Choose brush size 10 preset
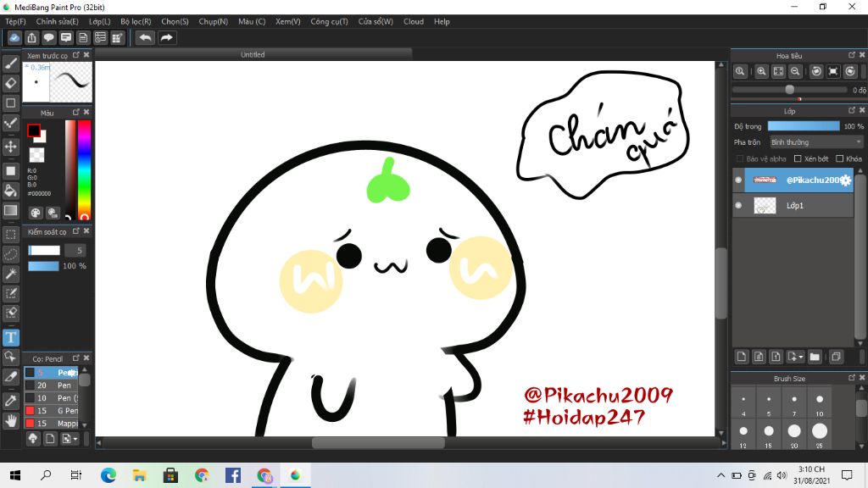The height and width of the screenshot is (488, 868). tap(820, 403)
